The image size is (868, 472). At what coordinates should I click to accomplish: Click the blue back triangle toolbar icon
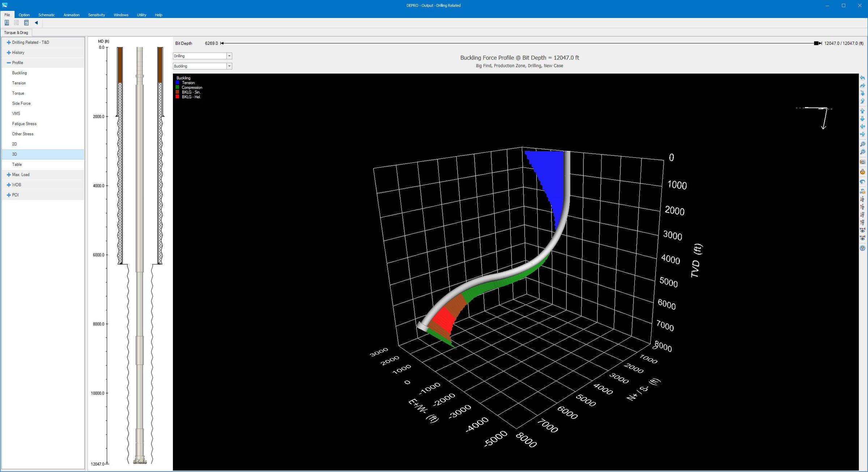pyautogui.click(x=36, y=23)
